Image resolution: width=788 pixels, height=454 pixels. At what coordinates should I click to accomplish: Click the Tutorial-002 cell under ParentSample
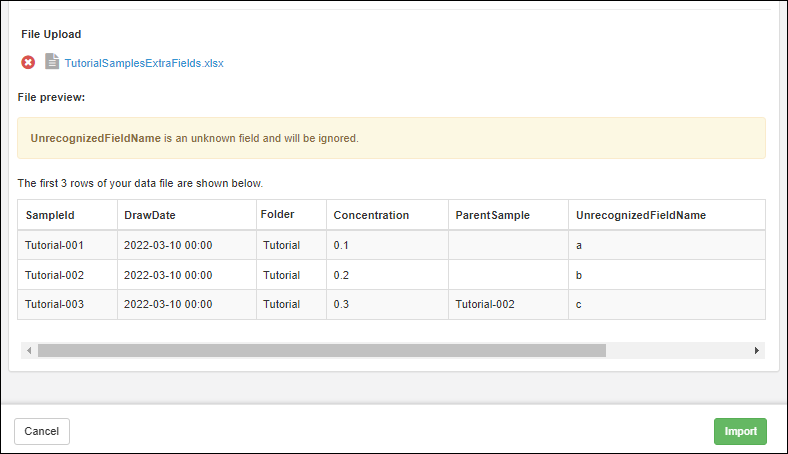tap(485, 304)
